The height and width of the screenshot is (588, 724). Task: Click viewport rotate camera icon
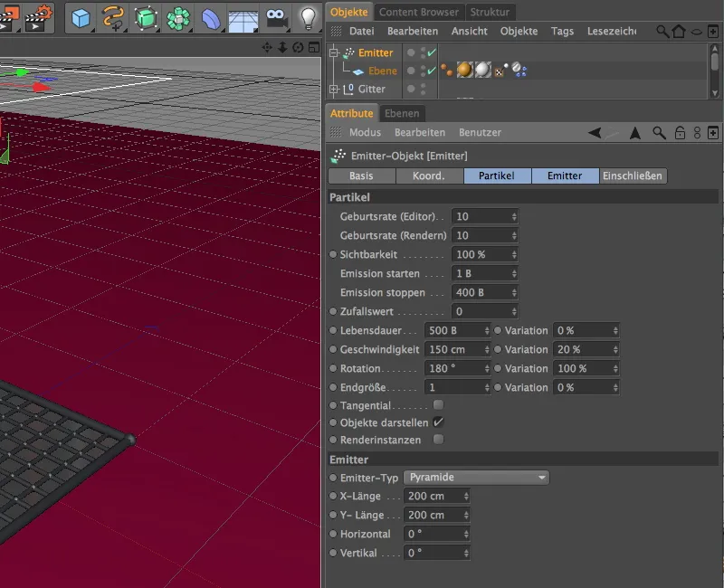298,47
